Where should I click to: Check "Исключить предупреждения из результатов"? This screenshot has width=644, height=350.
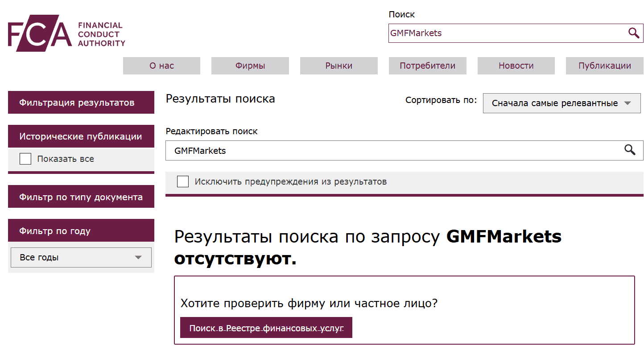[183, 181]
